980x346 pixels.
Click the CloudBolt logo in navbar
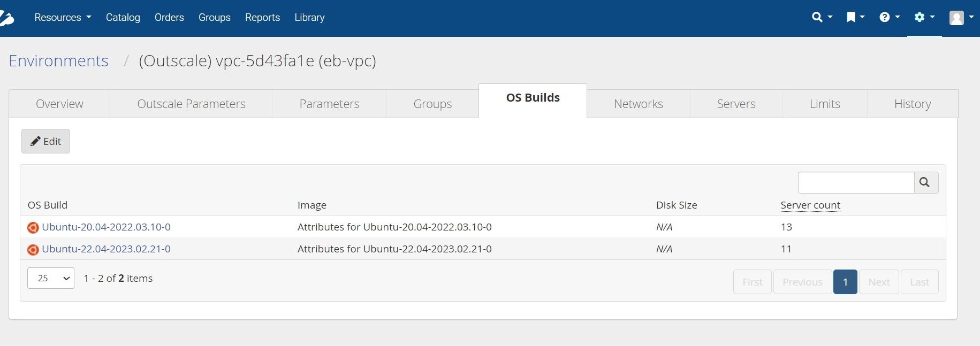point(6,18)
